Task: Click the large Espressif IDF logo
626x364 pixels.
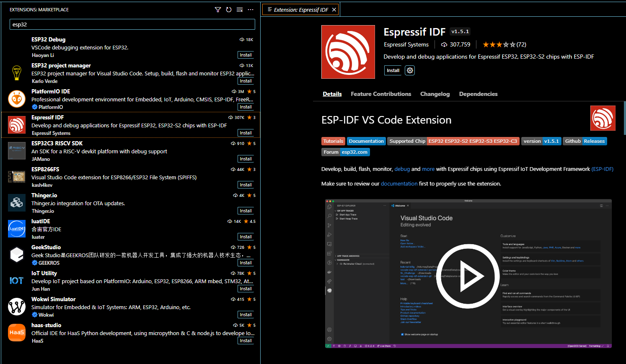Action: (x=348, y=52)
